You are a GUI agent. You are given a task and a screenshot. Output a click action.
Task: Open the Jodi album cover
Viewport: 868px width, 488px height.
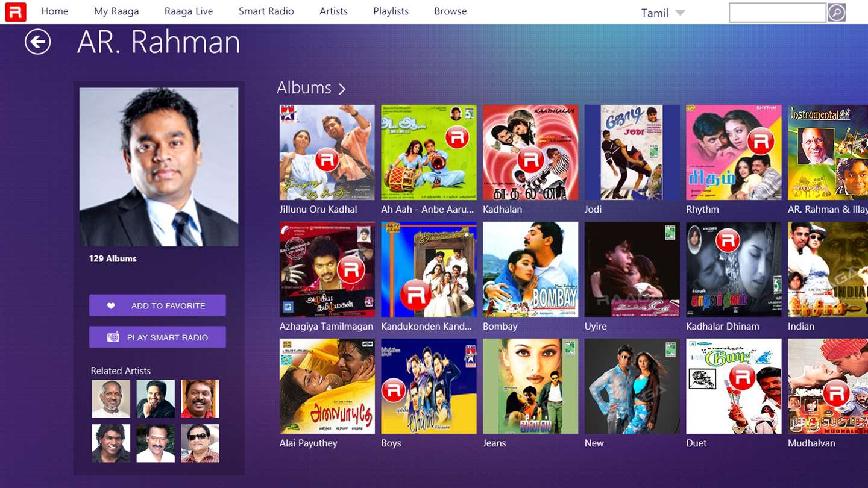click(632, 152)
